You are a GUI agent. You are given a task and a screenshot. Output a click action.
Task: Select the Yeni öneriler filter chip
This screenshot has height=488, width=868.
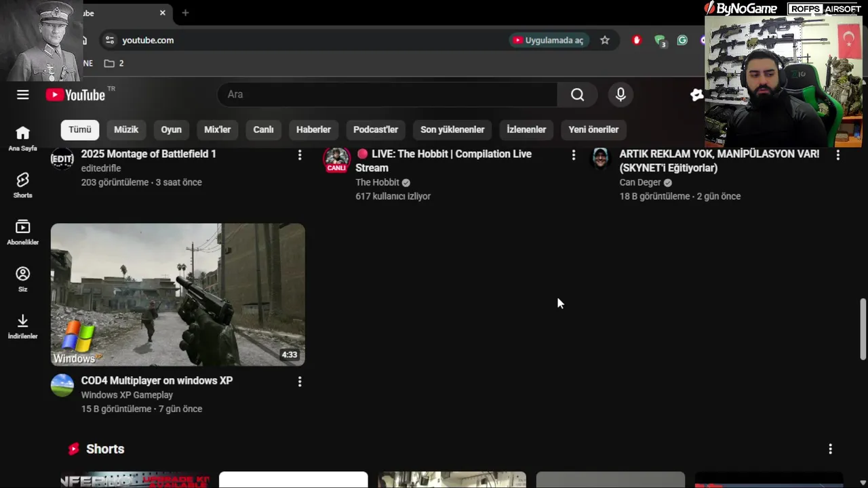pyautogui.click(x=593, y=129)
